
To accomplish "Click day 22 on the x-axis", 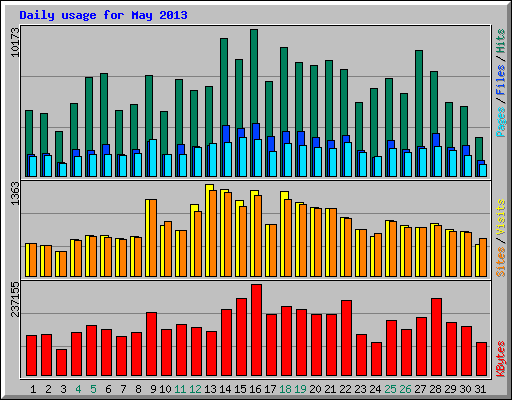I will (345, 389).
